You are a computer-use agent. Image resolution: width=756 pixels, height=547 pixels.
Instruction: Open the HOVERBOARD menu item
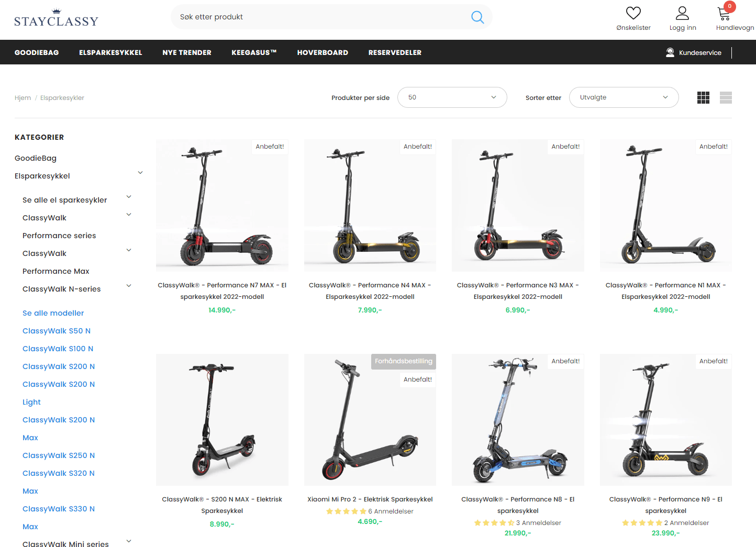click(323, 52)
